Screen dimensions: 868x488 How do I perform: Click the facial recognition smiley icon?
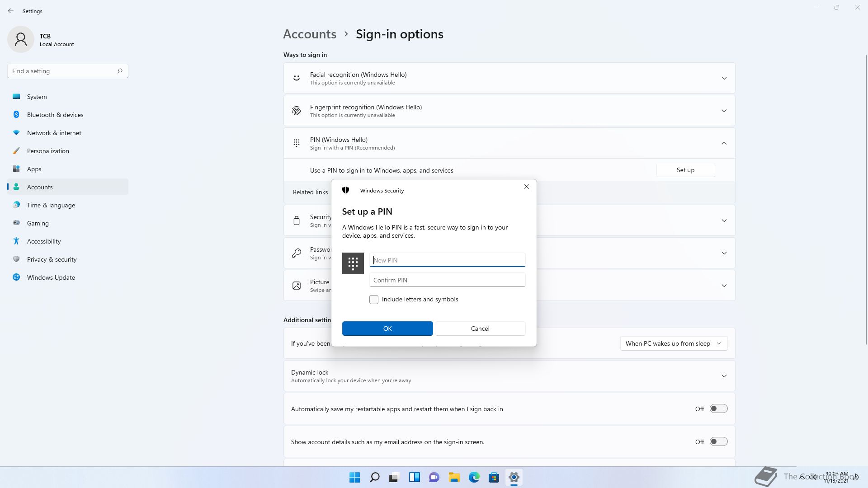point(297,78)
